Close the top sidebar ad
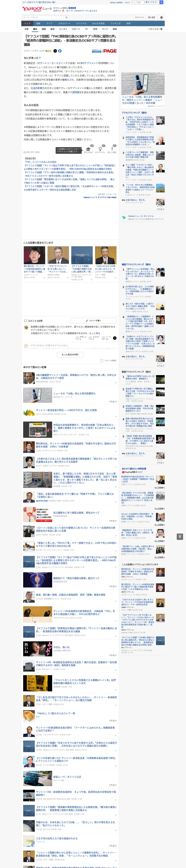 click(163, 73)
